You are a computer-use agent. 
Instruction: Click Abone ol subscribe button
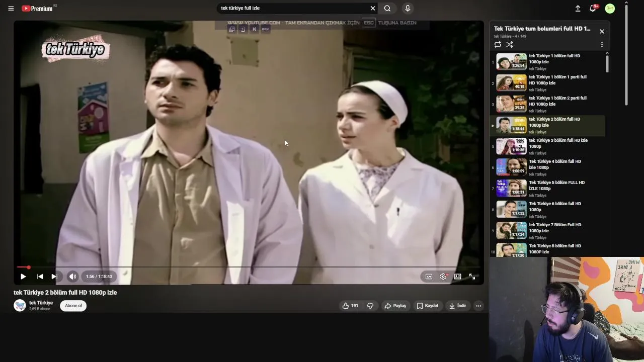point(73,306)
